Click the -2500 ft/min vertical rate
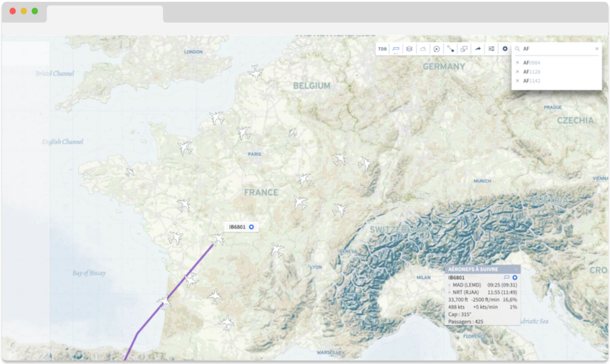 pos(485,299)
